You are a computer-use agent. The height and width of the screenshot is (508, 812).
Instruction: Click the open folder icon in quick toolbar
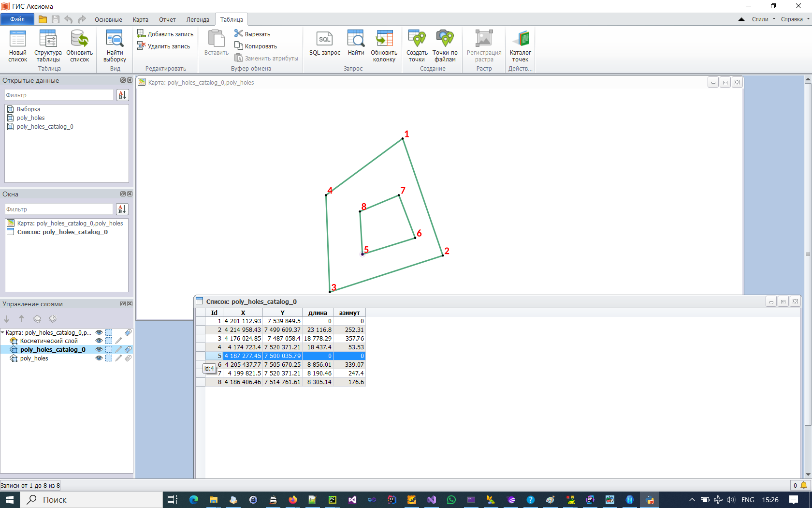coord(43,19)
